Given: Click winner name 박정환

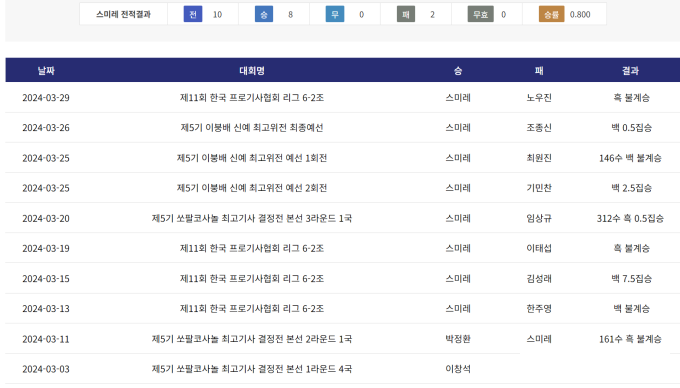Looking at the screenshot, I should [458, 339].
